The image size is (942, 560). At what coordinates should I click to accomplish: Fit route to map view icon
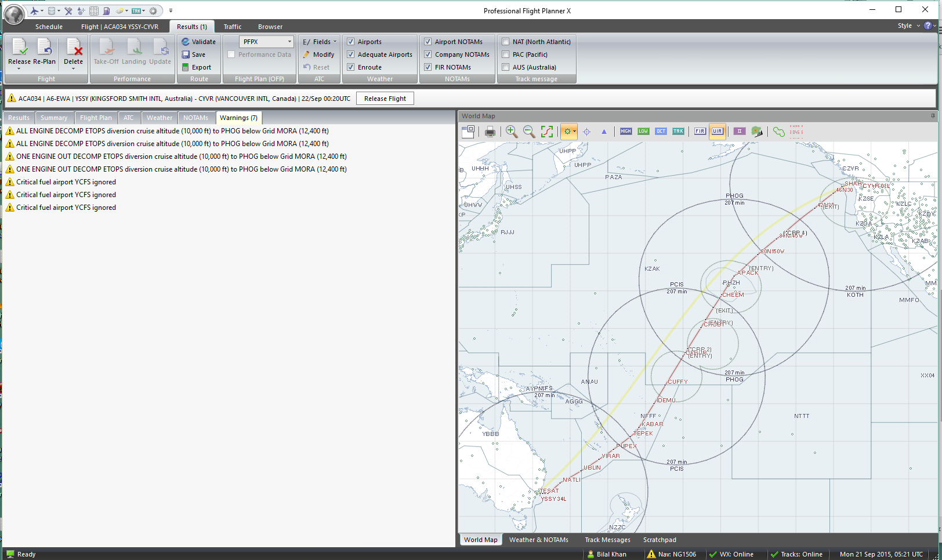click(x=546, y=132)
